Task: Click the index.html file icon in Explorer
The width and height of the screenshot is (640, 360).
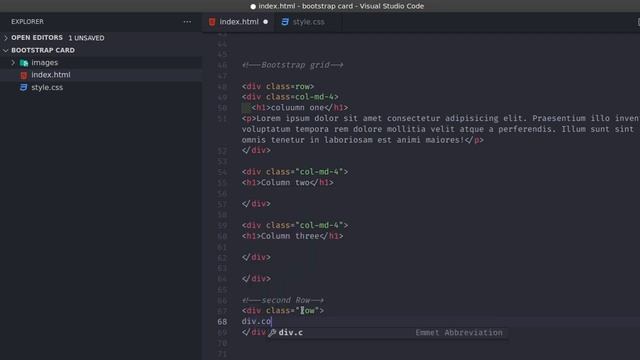Action: pos(24,75)
